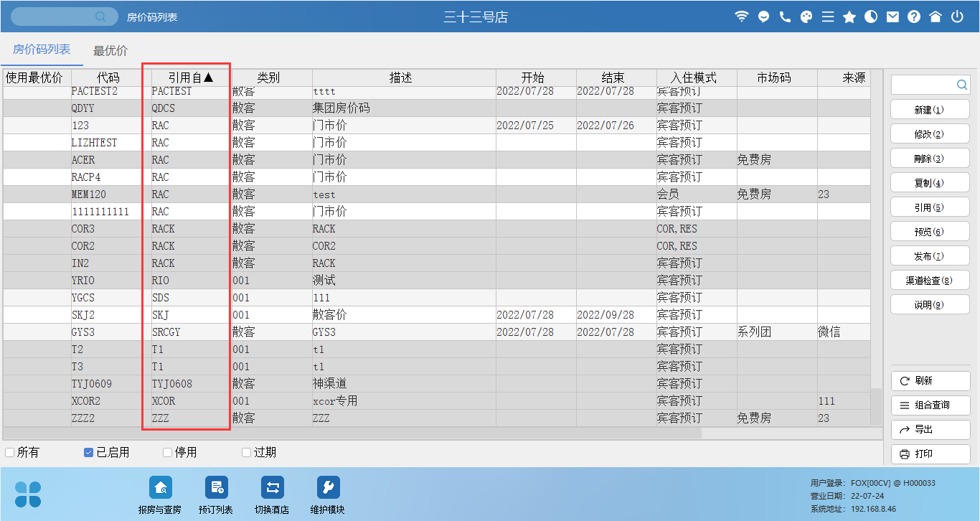Switch to the 最优价 tab

pyautogui.click(x=110, y=51)
